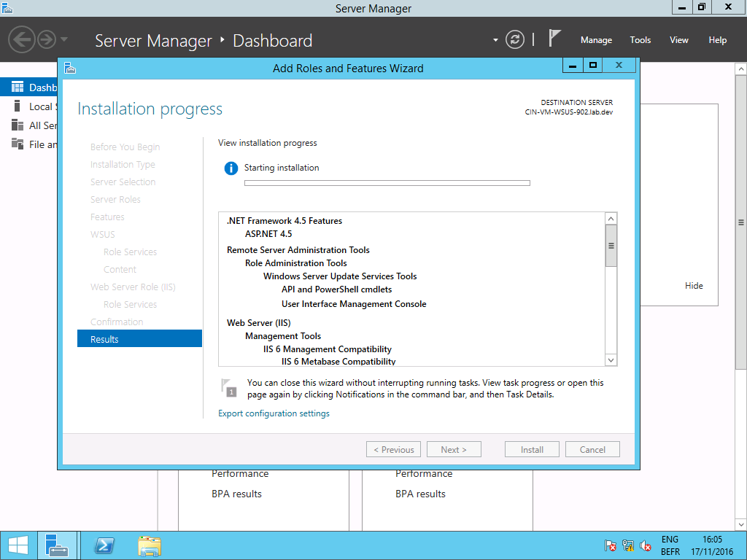Screen dimensions: 747x560
Task: Click the feature list scroll down arrow
Action: pyautogui.click(x=611, y=360)
